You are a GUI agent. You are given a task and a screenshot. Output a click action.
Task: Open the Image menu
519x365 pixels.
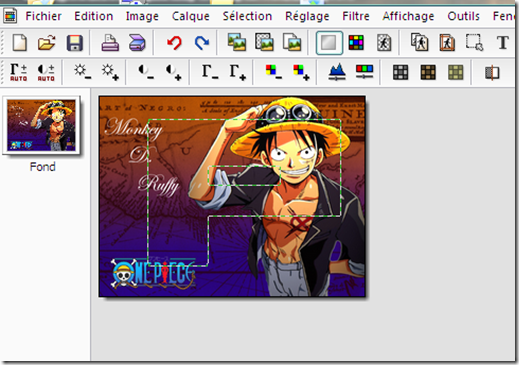142,16
